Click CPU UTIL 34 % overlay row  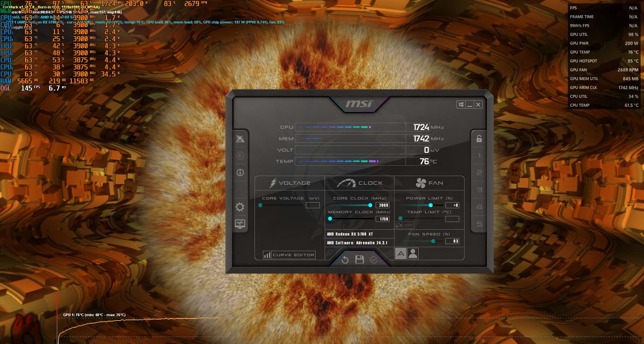604,96
